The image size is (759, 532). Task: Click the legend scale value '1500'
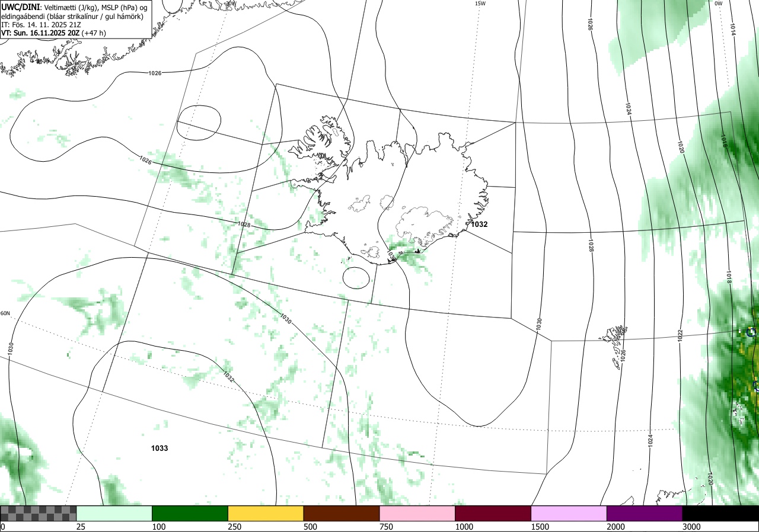click(540, 527)
